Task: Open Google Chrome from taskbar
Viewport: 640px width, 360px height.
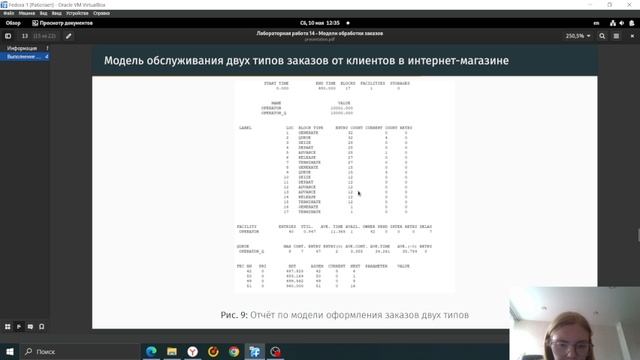Action: [234, 351]
